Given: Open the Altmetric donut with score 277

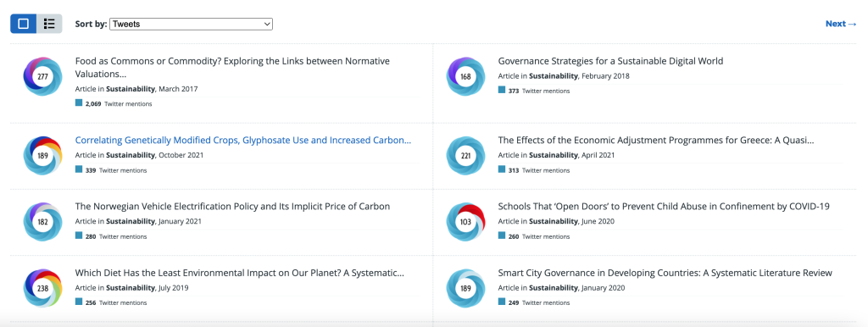Looking at the screenshot, I should tap(42, 76).
